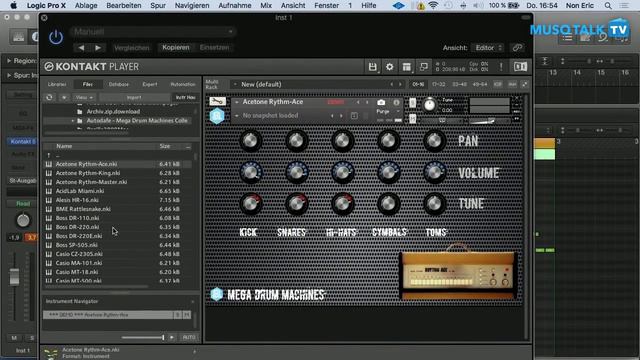
Task: Click previous multi arrow beside New (default)
Action: pos(391,84)
